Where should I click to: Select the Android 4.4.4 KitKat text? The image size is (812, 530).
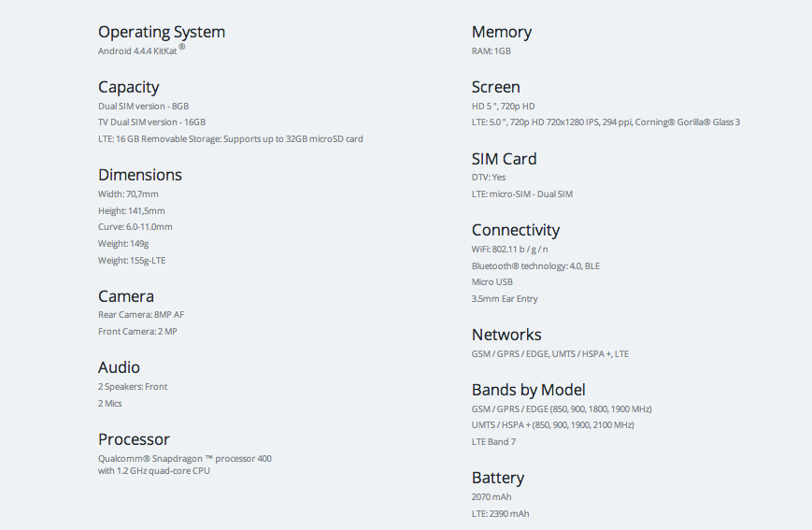[x=137, y=50]
